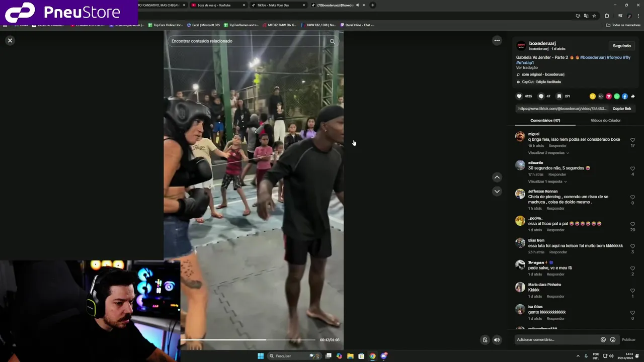Open the 'CapCut · Edição facilitada' tag
Viewport: 644px width, 362px height.
click(x=538, y=81)
